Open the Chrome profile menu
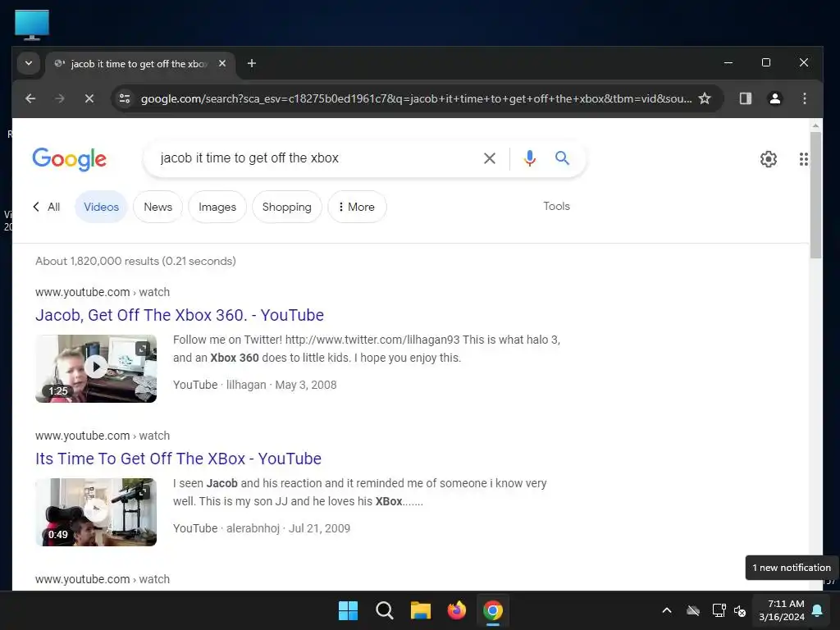Screen dimensions: 840x630 pos(774,98)
